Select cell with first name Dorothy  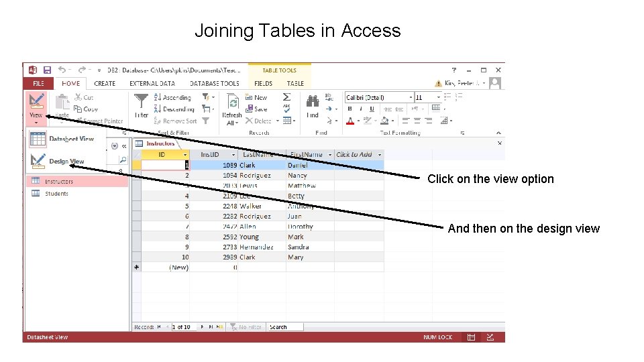coord(310,227)
